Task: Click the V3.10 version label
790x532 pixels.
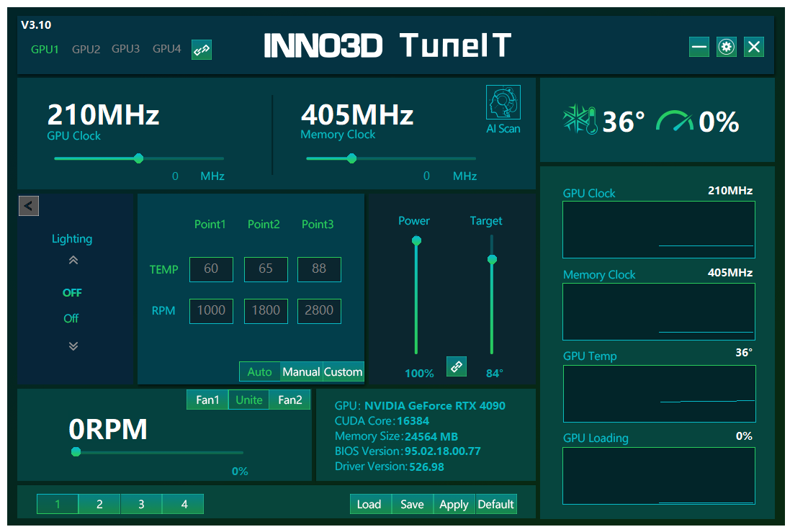Action: tap(36, 24)
